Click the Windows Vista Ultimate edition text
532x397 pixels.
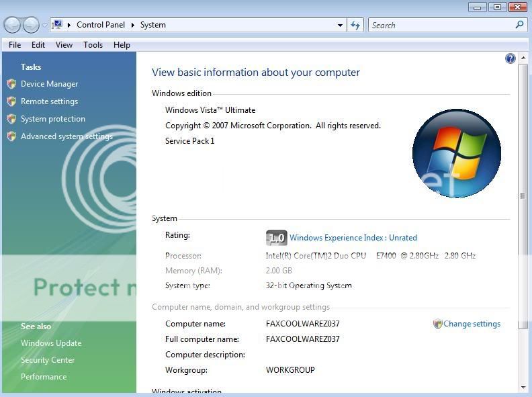tap(210, 110)
